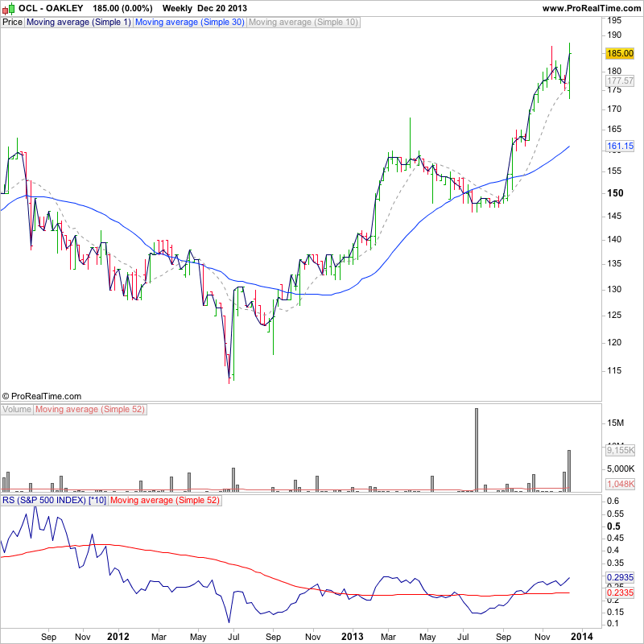Screen dimensions: 644x644
Task: Click the candlestick icon beside OCL title
Action: click(x=9, y=8)
